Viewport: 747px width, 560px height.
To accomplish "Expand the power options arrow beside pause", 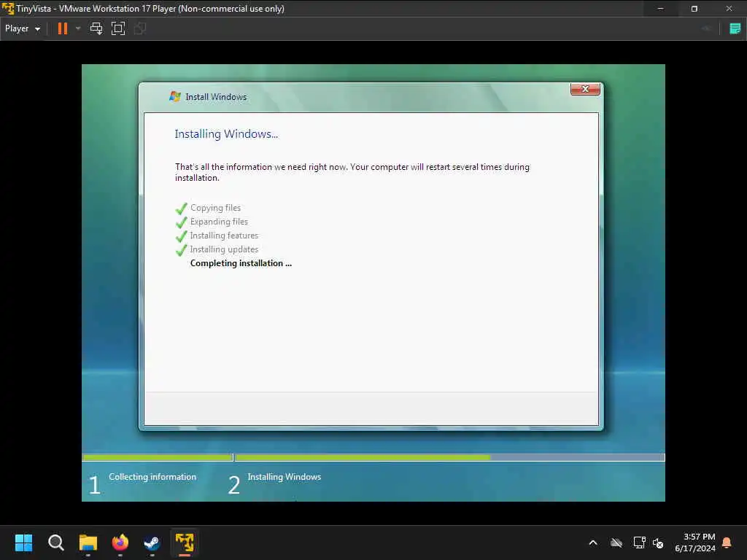I will 78,28.
